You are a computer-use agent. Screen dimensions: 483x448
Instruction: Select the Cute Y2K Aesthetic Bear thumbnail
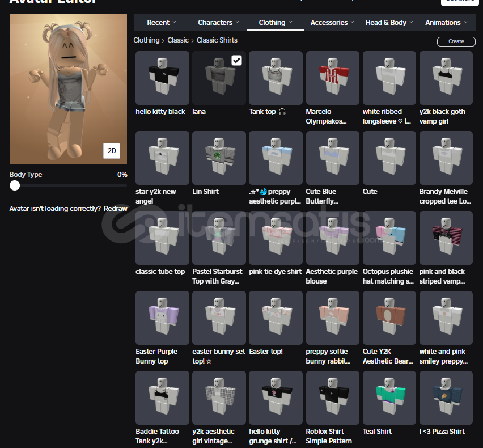(x=389, y=318)
